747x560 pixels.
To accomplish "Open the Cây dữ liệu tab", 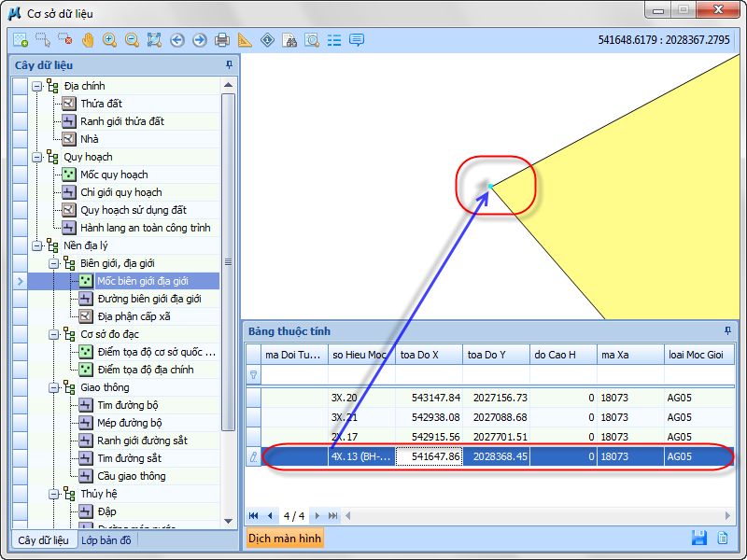I will (x=43, y=539).
